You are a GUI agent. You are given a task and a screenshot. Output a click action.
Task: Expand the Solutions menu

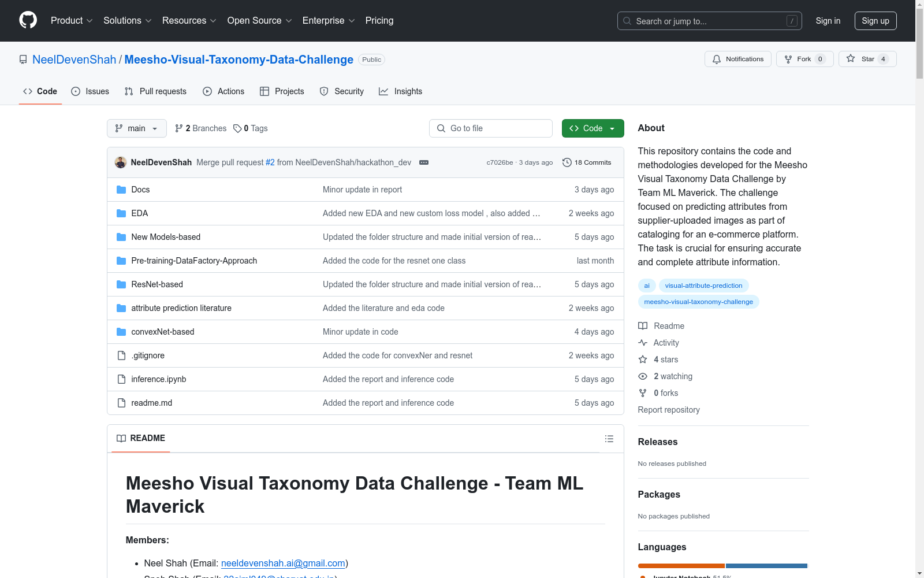pos(128,21)
